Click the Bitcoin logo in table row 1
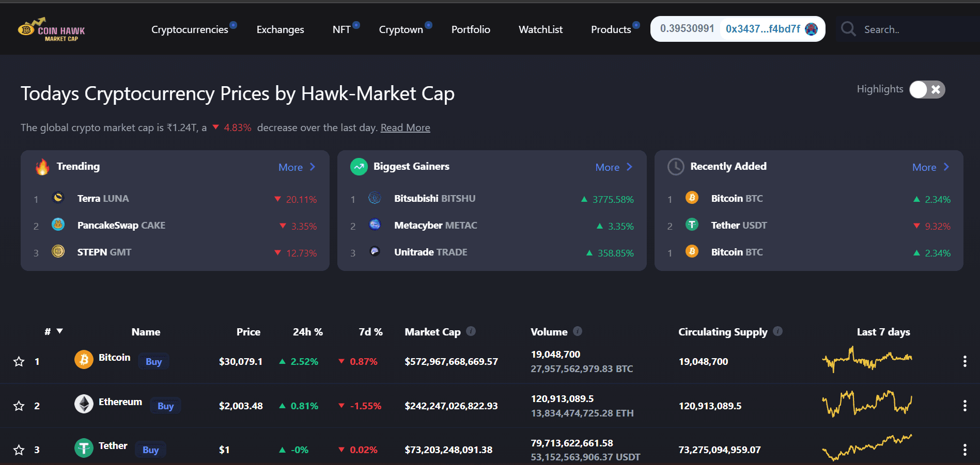This screenshot has width=980, height=465. 84,359
